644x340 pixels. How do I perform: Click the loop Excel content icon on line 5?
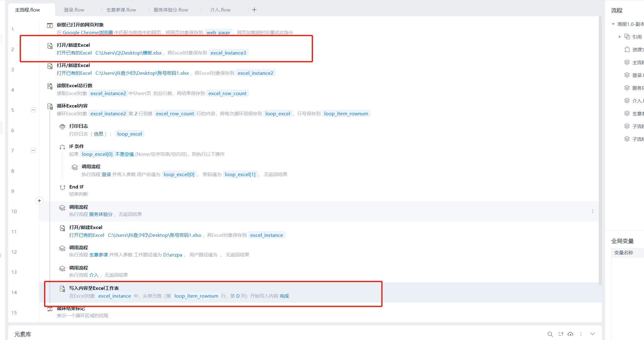pos(50,106)
